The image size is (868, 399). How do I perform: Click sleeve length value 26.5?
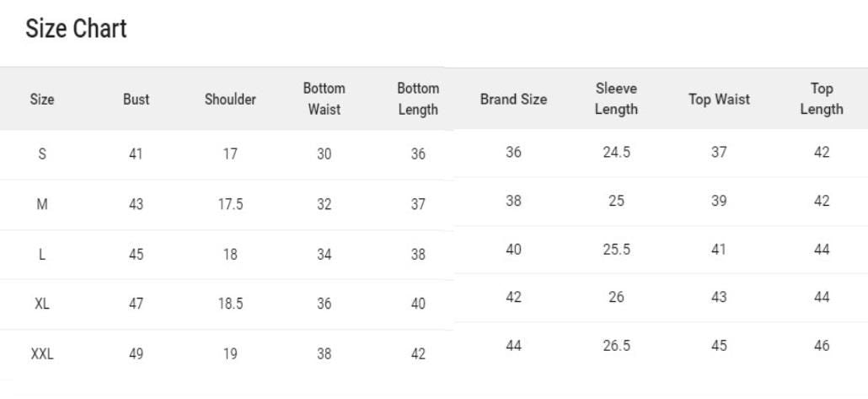(616, 346)
